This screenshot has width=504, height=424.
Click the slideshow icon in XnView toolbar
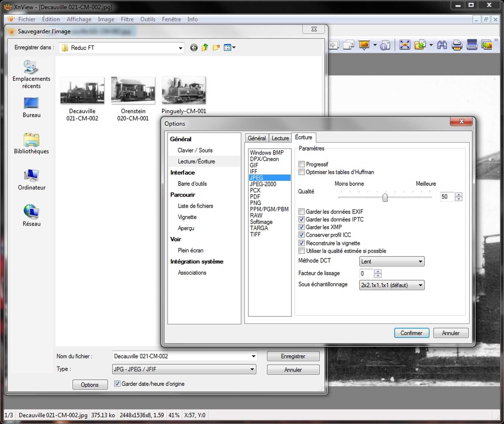tap(364, 45)
